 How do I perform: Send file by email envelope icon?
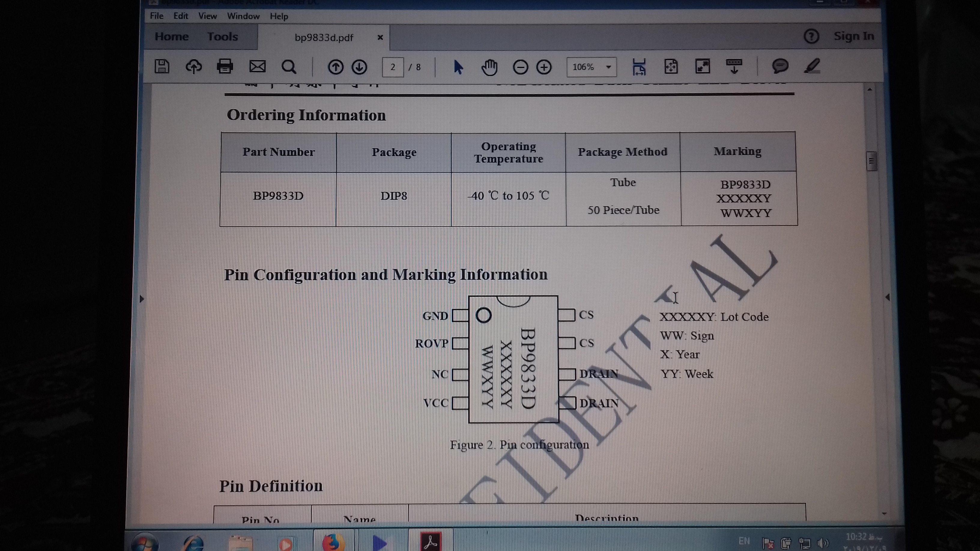pyautogui.click(x=258, y=67)
